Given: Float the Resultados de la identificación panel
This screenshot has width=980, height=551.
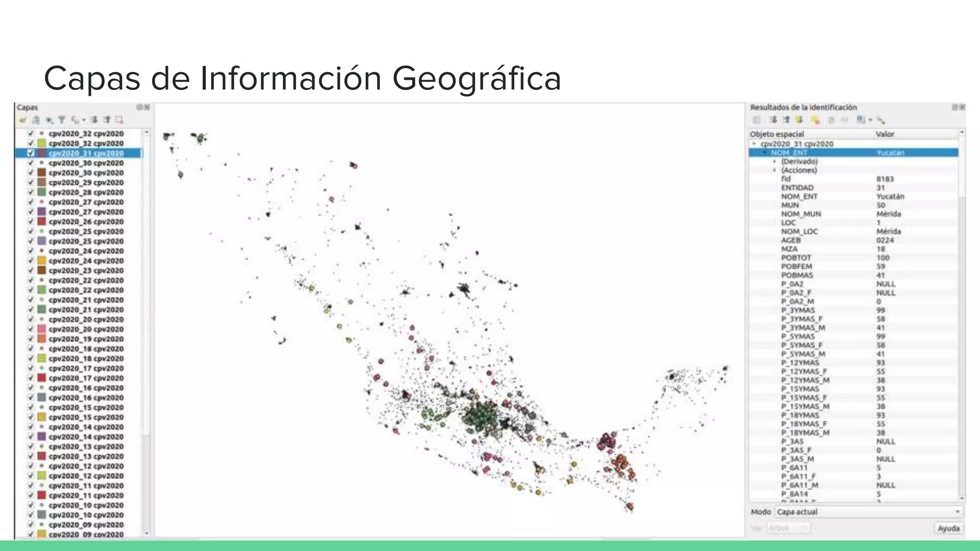Looking at the screenshot, I should (955, 107).
